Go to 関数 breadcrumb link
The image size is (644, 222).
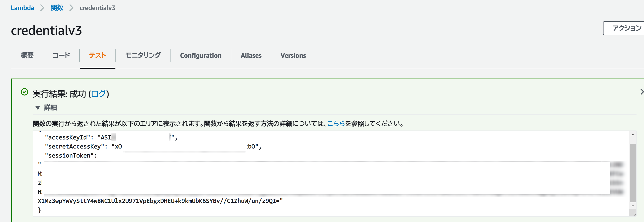(57, 8)
